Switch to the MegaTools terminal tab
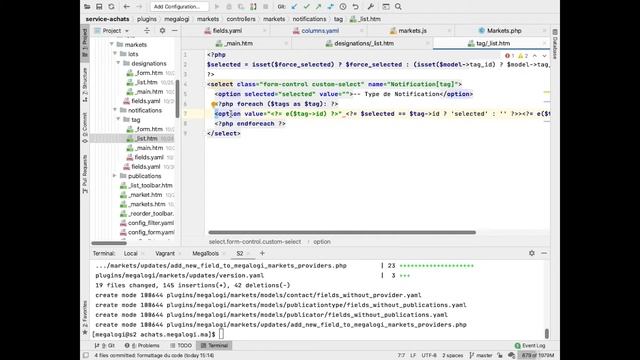Image resolution: width=640 pixels, height=360 pixels. [x=205, y=253]
